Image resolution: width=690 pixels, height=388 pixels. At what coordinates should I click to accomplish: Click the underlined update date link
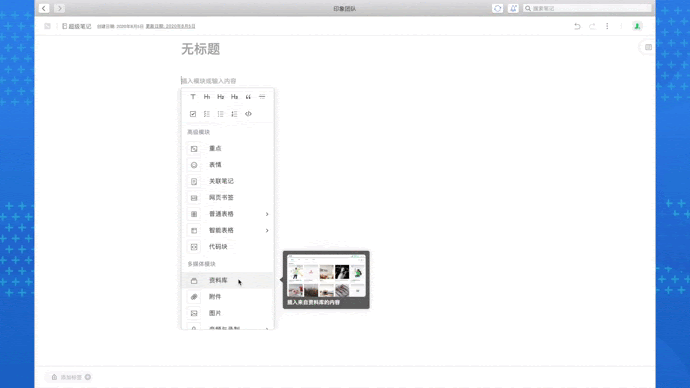(170, 26)
